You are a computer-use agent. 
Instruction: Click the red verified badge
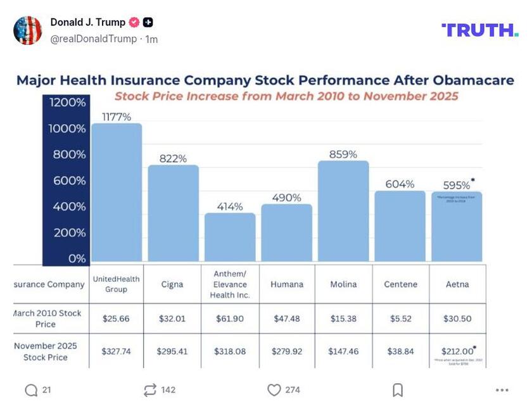click(134, 23)
